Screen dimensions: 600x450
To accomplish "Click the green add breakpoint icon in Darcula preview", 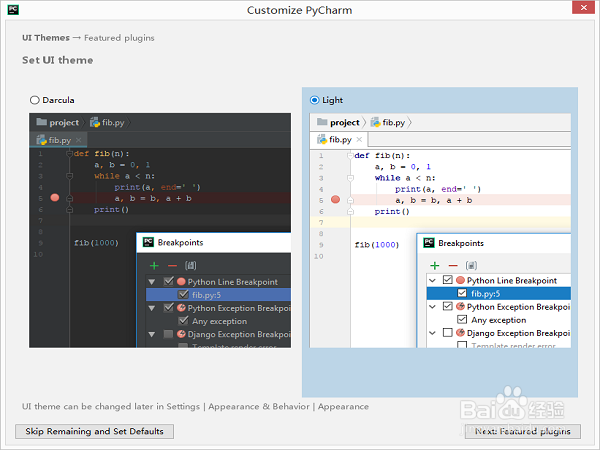I will point(154,266).
